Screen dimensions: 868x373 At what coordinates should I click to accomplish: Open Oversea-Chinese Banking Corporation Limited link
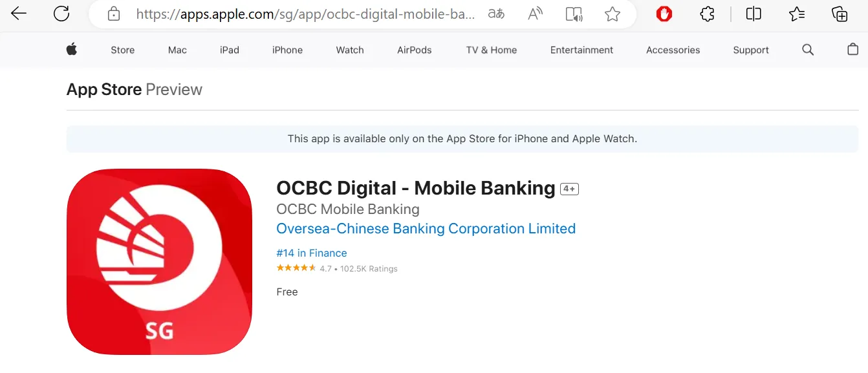426,228
